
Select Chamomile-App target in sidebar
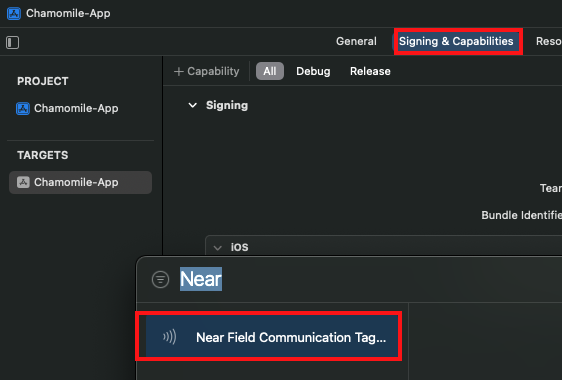pos(80,182)
